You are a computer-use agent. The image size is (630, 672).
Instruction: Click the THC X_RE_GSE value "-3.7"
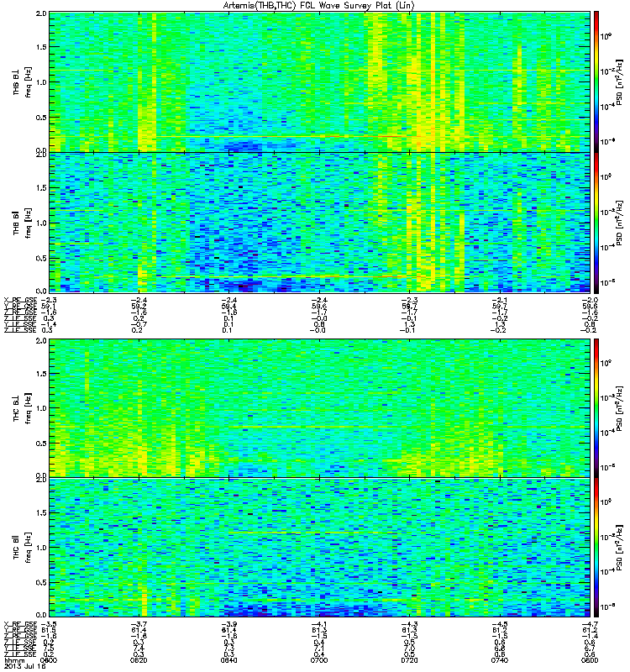(139, 623)
